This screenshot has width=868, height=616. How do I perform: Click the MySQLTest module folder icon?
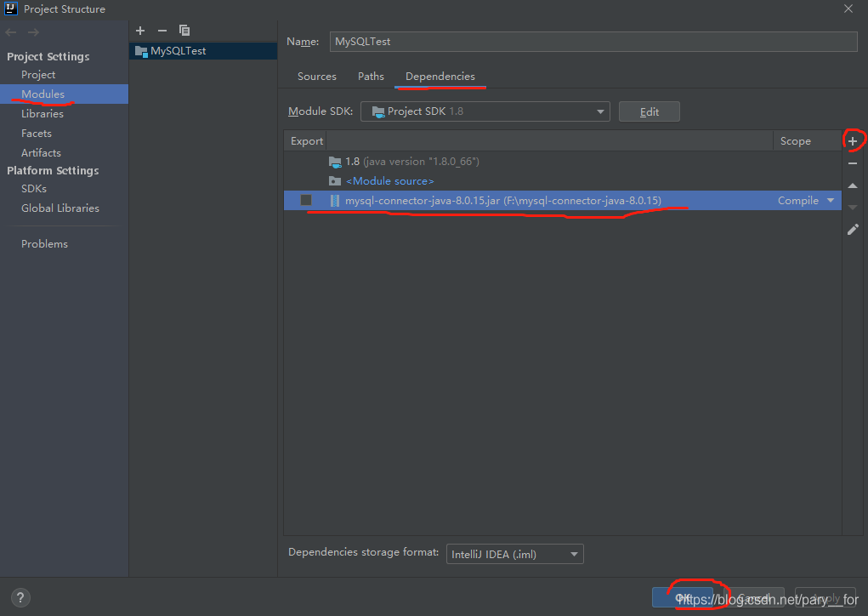pos(141,52)
